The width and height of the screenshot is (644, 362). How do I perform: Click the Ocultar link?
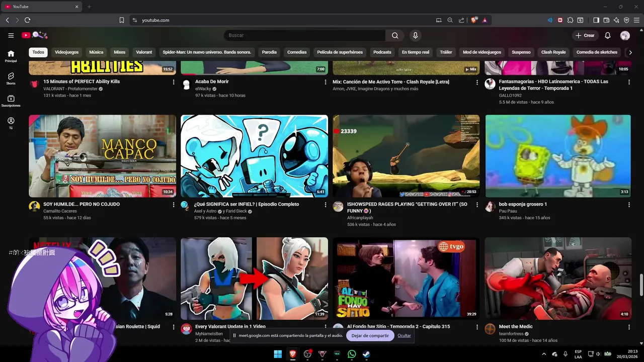click(x=404, y=335)
